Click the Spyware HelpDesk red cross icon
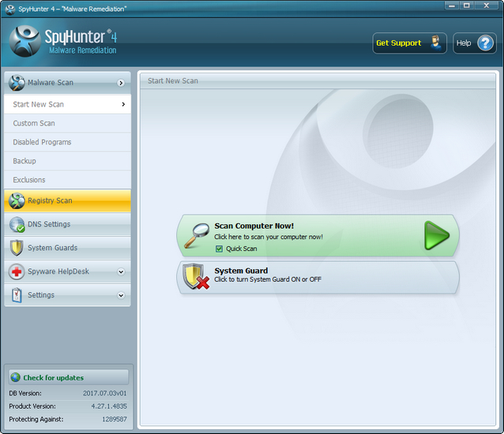This screenshot has width=504, height=434. (x=17, y=271)
